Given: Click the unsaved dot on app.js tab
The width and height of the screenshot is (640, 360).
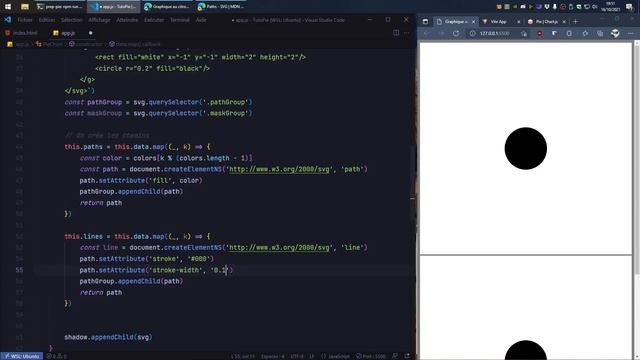Looking at the screenshot, I should [91, 33].
